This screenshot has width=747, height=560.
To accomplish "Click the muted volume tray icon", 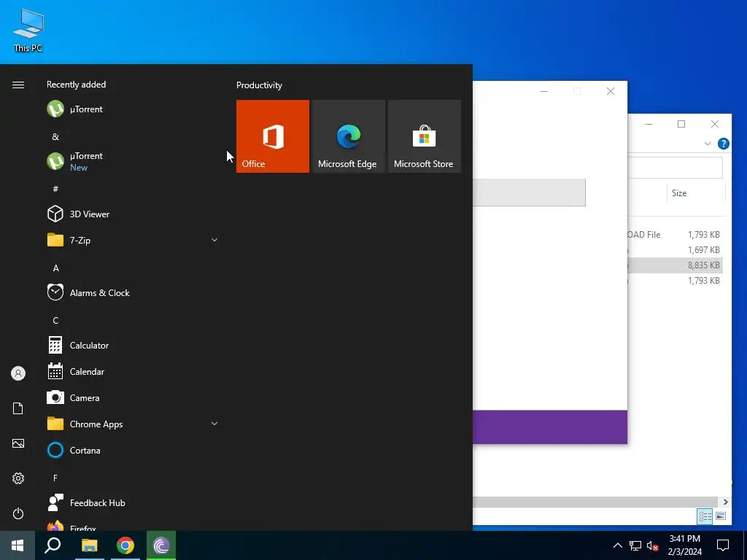I will pyautogui.click(x=653, y=545).
